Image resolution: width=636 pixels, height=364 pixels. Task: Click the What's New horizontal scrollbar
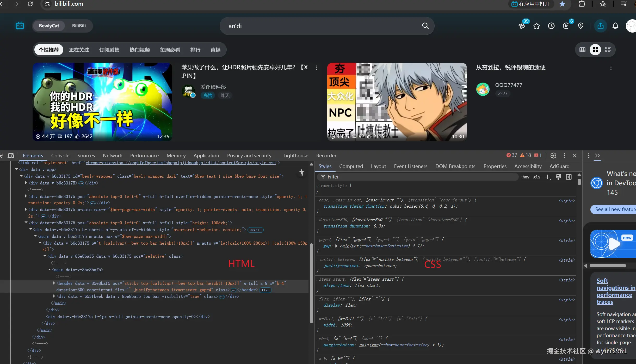point(608,266)
